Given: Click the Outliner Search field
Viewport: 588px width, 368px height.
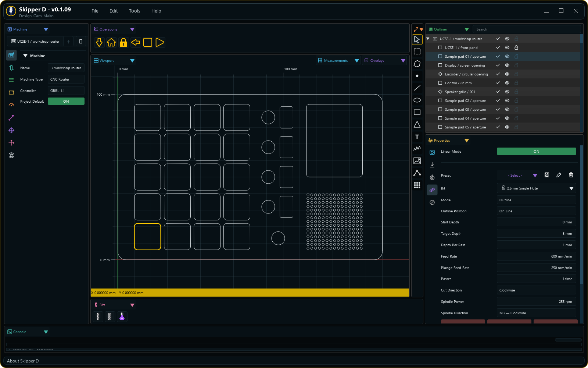Looking at the screenshot, I should click(x=527, y=29).
